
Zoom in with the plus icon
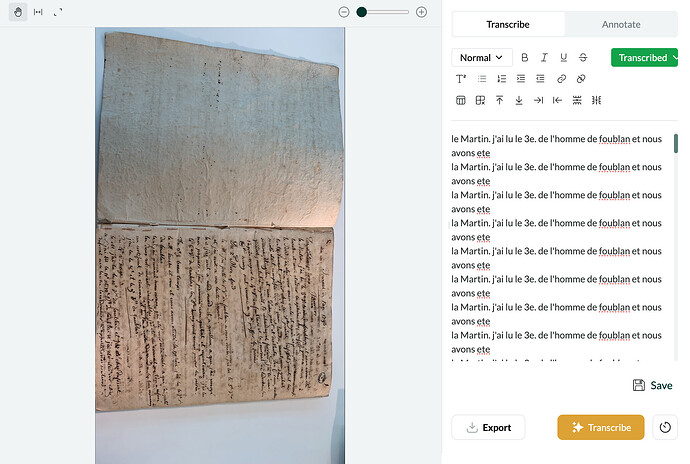coord(422,12)
